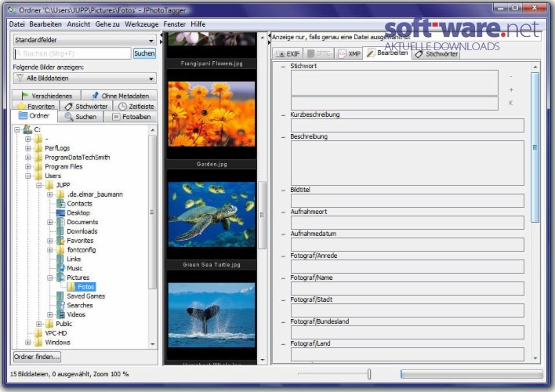Open the Standardfelder dropdown
Image resolution: width=555 pixels, height=392 pixels.
pos(85,40)
